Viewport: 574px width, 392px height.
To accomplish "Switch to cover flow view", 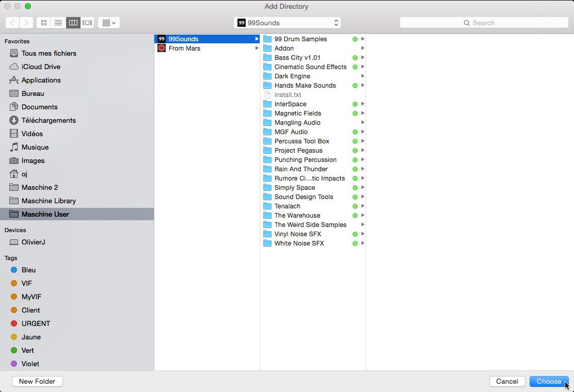I will [x=87, y=23].
